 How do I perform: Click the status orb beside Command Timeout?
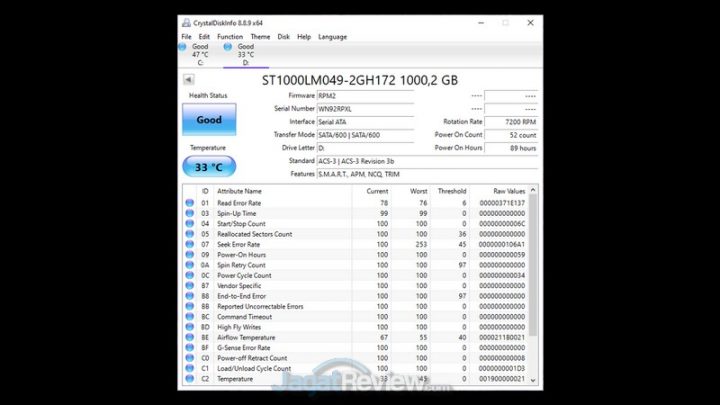pos(190,317)
